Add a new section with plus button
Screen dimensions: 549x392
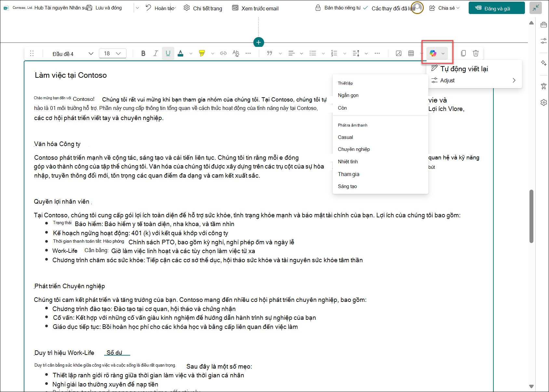click(259, 42)
